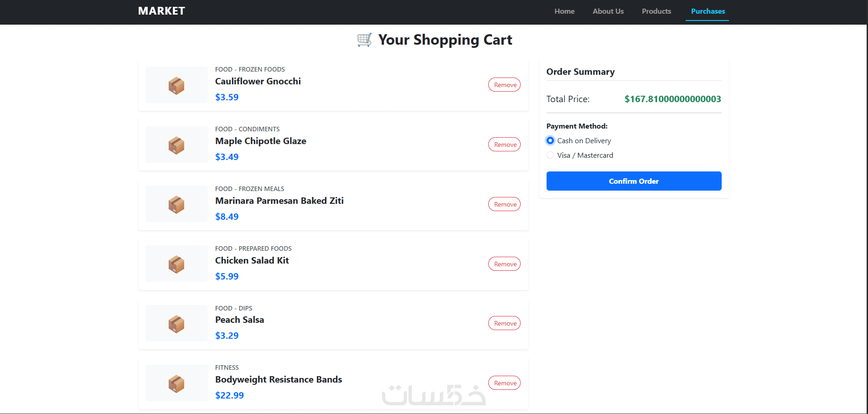The image size is (868, 414).
Task: Click the Marinara Parmesan Baked Ziti title
Action: coord(279,201)
